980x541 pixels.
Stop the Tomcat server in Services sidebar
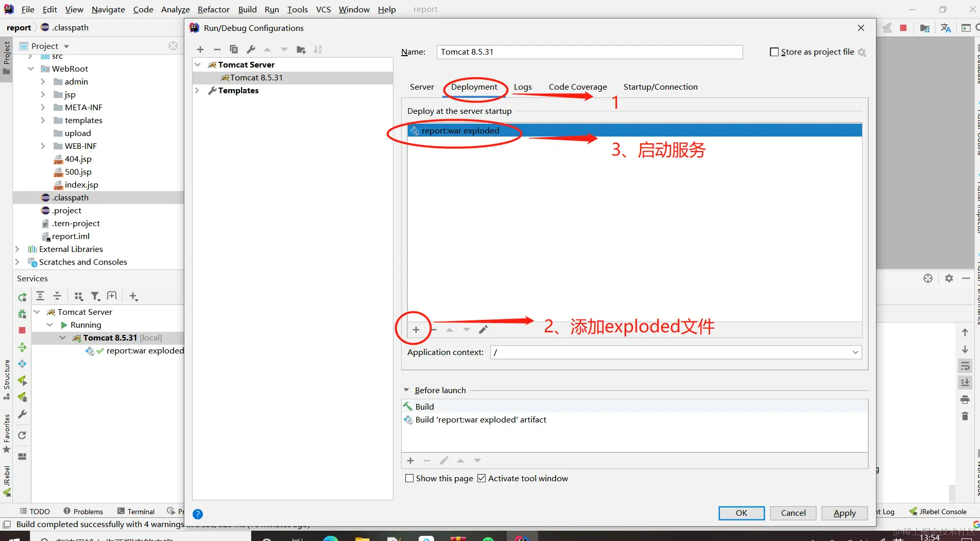pos(22,330)
